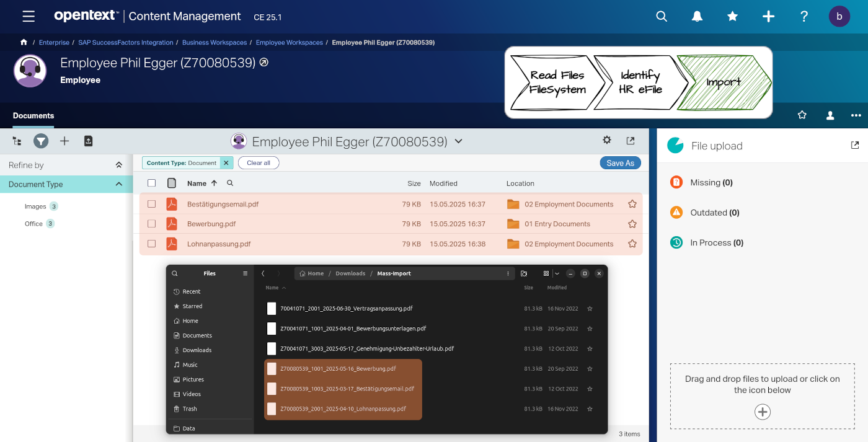Screen dimensions: 868x442
Task: Collapse the Refine by panel
Action: tap(118, 165)
